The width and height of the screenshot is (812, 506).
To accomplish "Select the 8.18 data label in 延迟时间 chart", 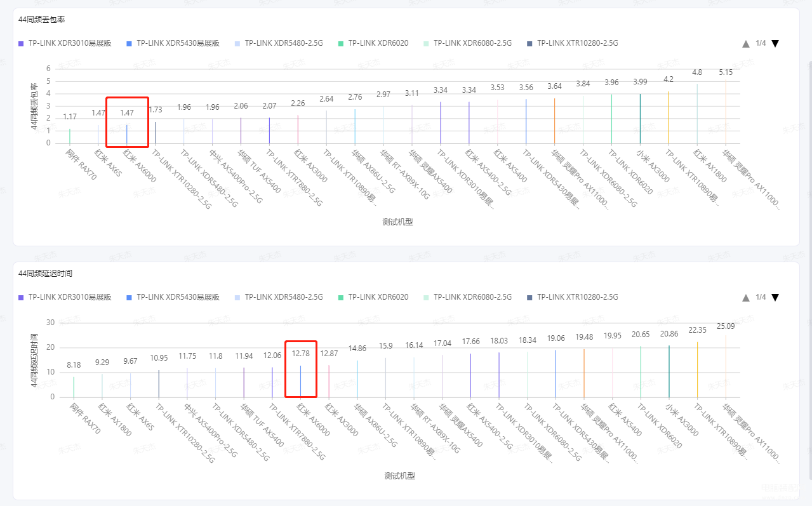I will [x=74, y=365].
